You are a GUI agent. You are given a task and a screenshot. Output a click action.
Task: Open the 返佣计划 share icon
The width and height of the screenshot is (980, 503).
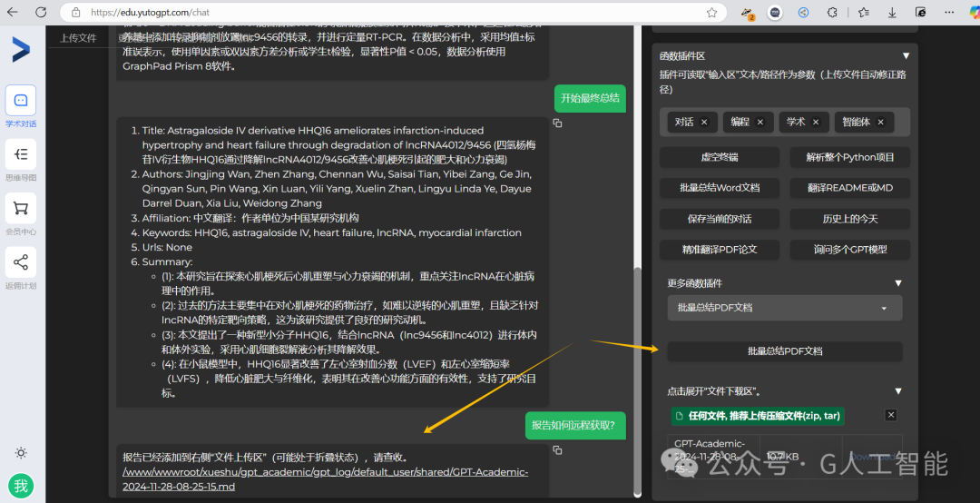[x=21, y=262]
